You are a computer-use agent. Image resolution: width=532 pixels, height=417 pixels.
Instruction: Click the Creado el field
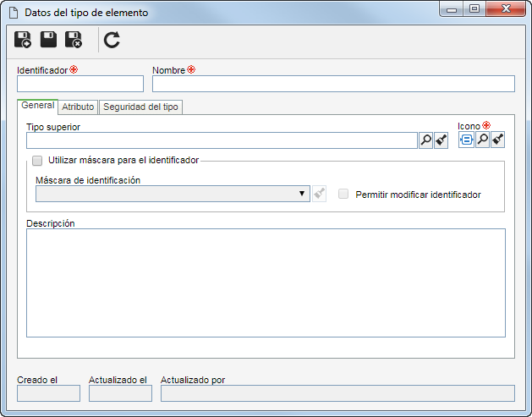point(48,393)
